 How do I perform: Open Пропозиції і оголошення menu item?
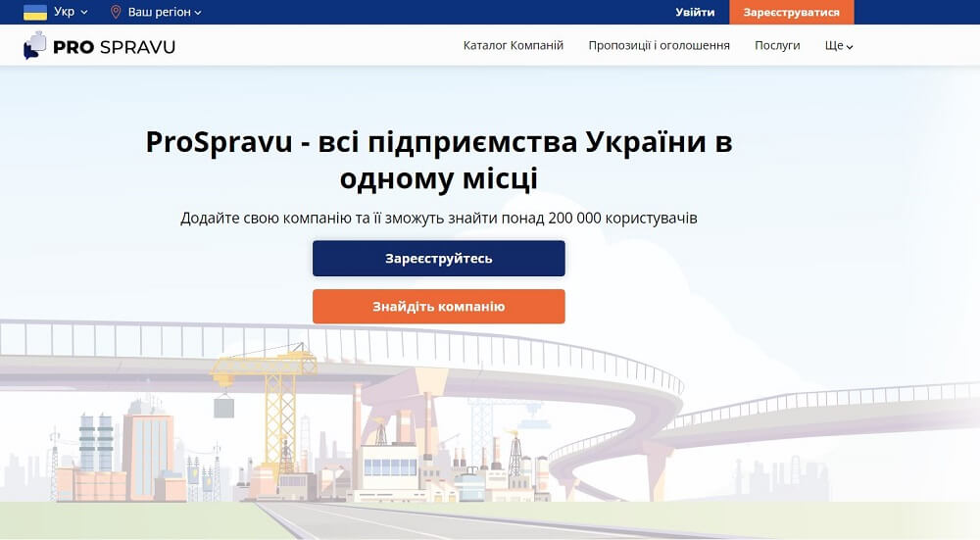click(x=659, y=46)
